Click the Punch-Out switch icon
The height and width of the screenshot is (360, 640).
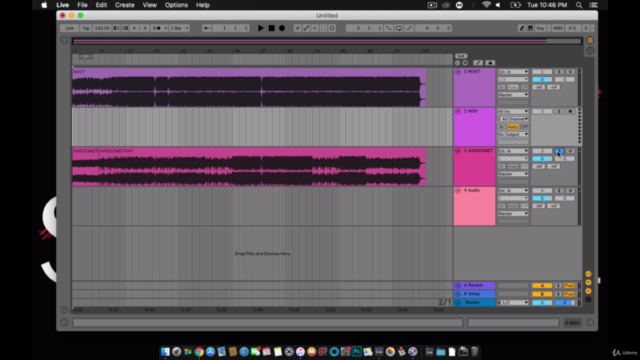409,28
